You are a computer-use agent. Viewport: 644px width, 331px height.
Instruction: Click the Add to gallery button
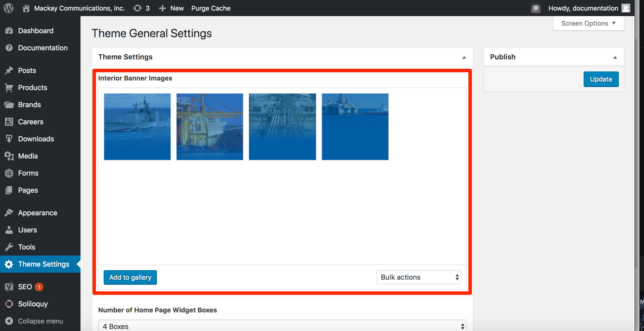(x=130, y=277)
